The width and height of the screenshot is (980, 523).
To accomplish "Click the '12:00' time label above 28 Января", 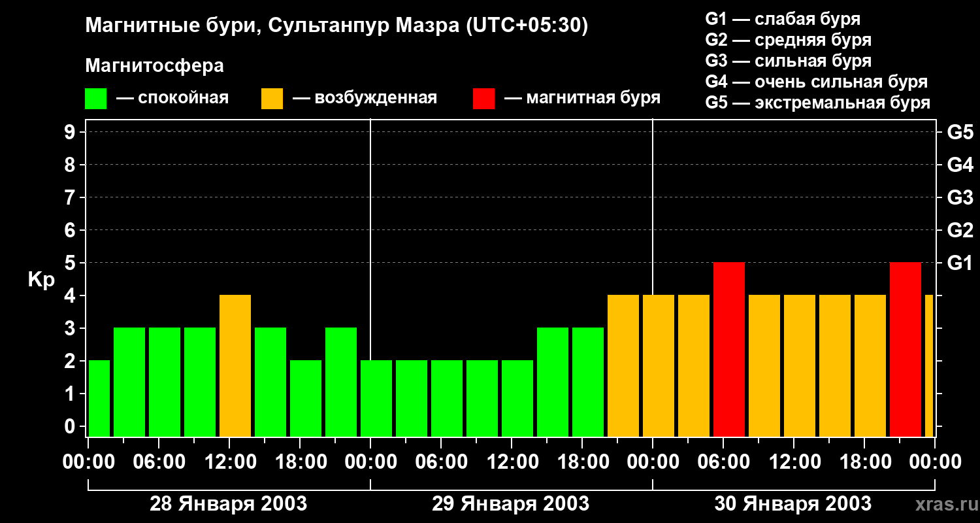I will [229, 462].
